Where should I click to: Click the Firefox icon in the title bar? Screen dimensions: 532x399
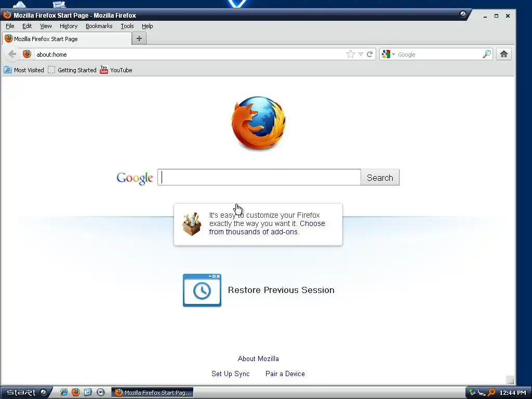7,15
